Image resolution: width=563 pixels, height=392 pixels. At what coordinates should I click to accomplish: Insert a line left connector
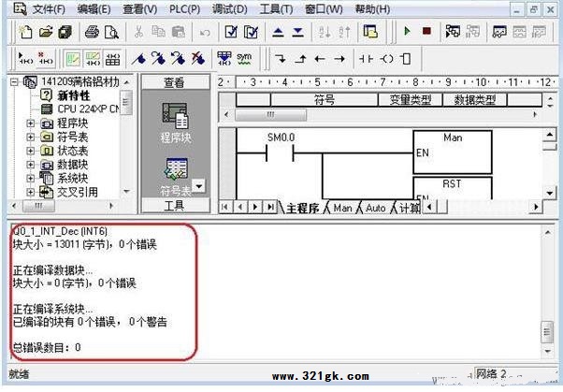320,58
